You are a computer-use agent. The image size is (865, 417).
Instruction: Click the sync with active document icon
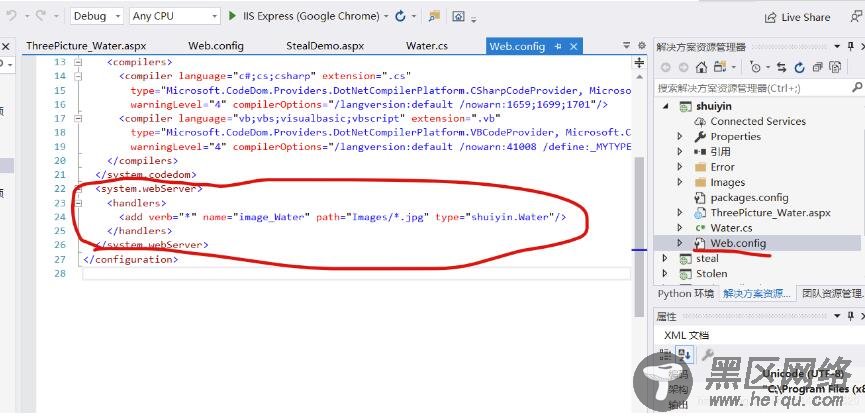(781, 67)
